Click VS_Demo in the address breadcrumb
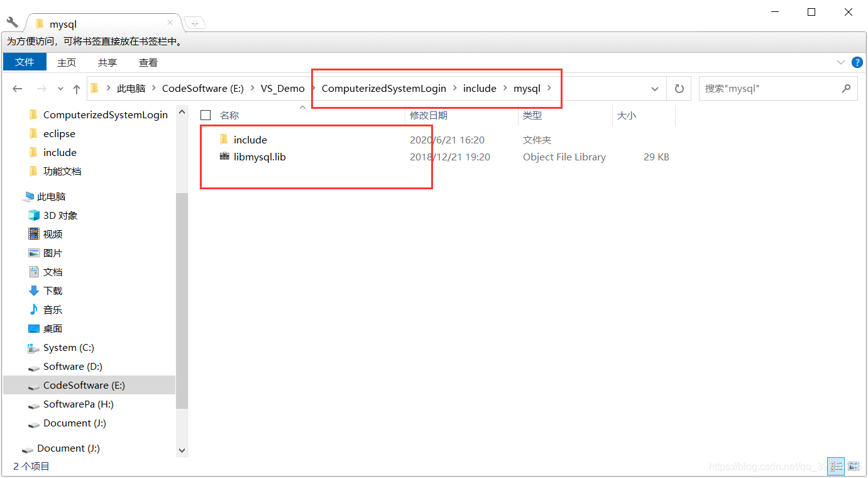Viewport: 868px width, 478px height. coord(283,89)
